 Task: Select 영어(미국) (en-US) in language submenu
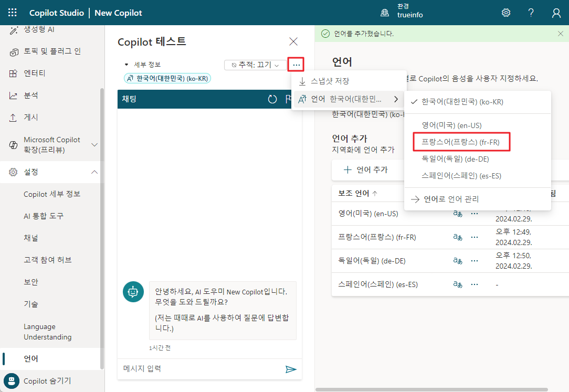click(478, 125)
